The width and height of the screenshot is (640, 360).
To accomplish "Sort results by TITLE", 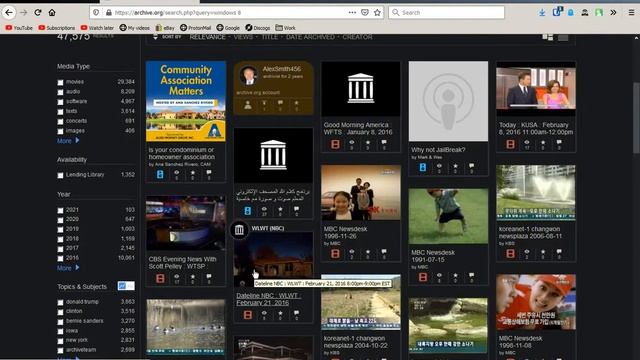I will (x=269, y=37).
